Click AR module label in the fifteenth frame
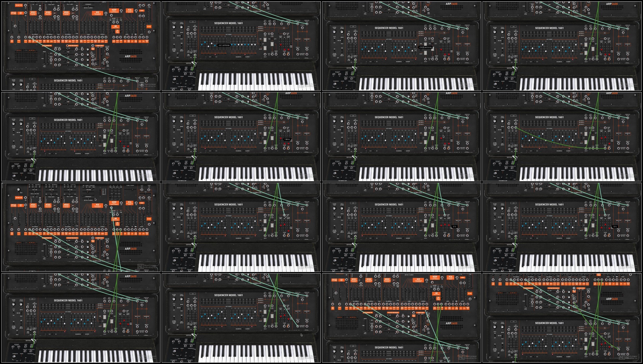This screenshot has width=643, height=364. (436, 293)
